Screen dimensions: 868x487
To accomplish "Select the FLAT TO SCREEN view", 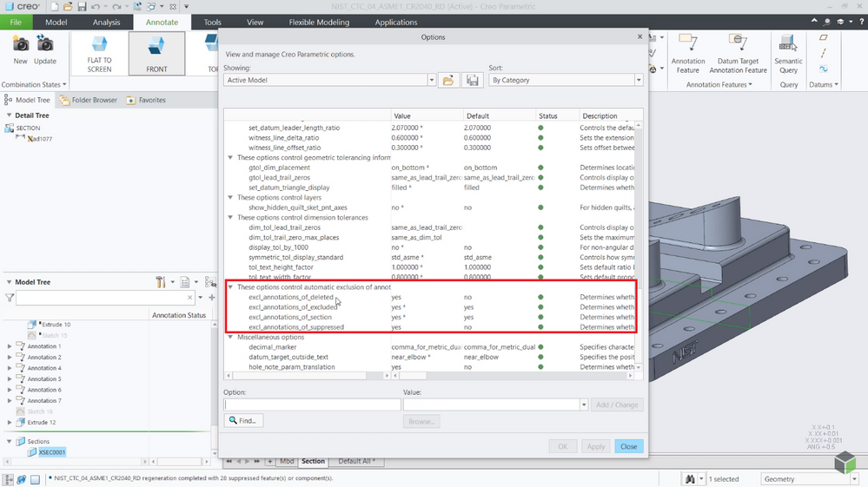I will [x=99, y=53].
